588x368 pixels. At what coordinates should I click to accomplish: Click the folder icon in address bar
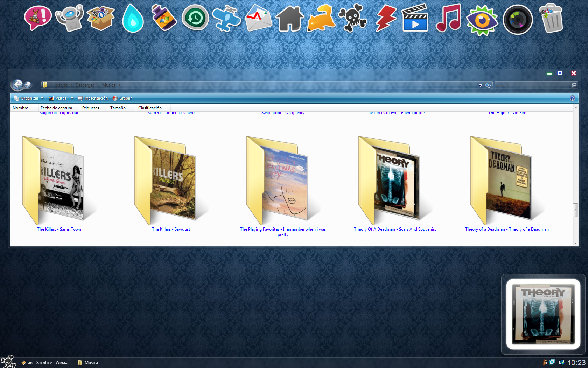coord(45,85)
